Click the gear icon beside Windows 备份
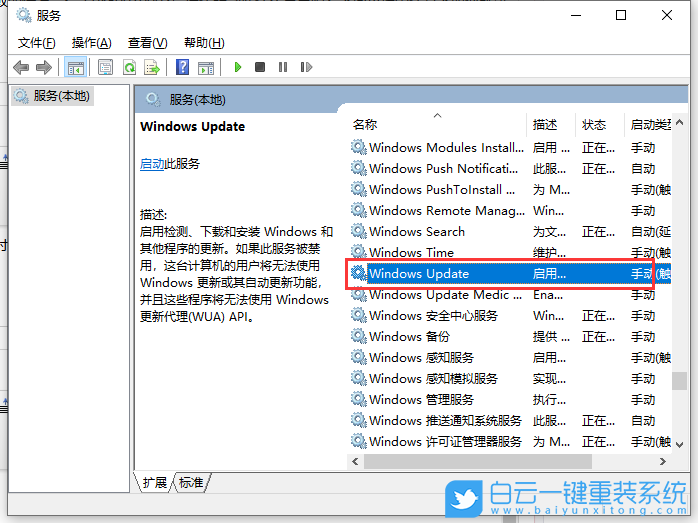Image resolution: width=698 pixels, height=523 pixels. coord(358,336)
